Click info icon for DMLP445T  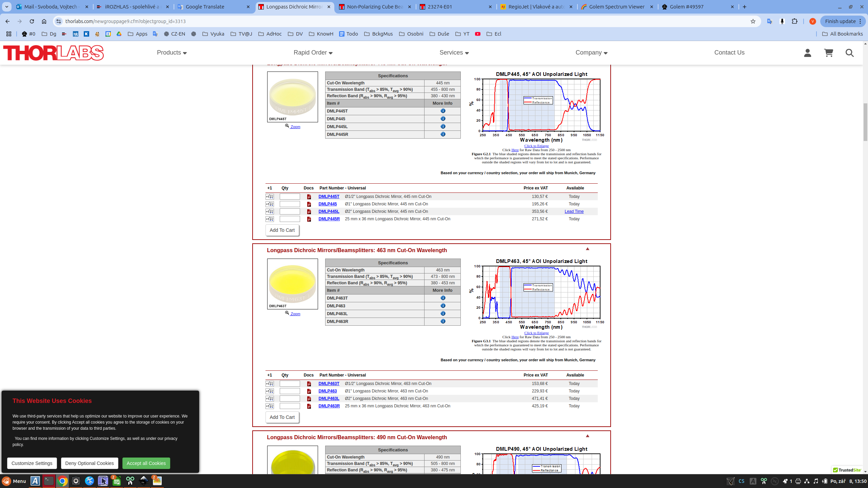click(442, 111)
